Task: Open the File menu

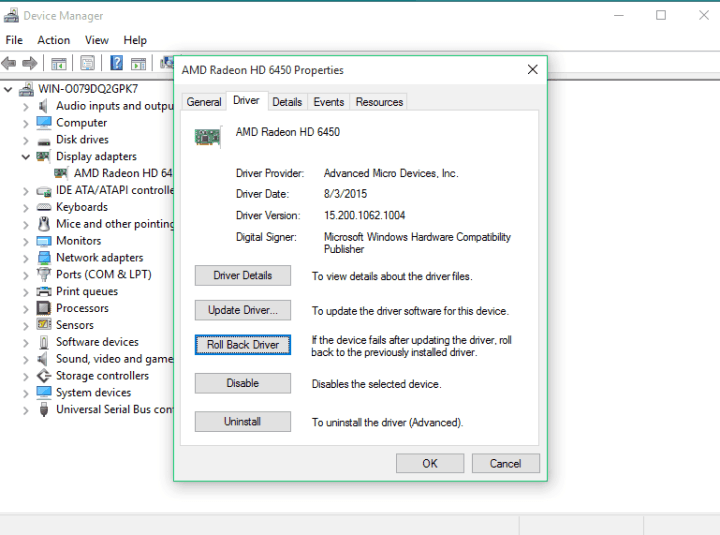Action: (x=14, y=40)
